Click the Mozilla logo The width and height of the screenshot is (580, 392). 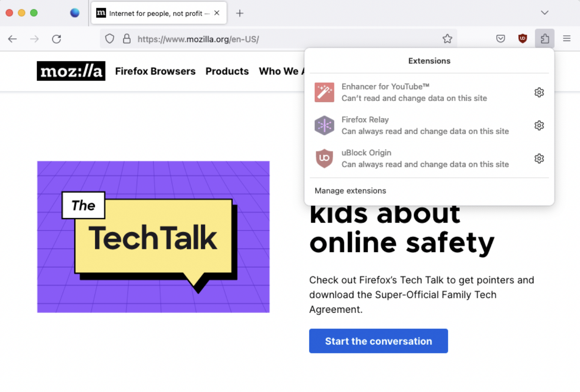[71, 71]
